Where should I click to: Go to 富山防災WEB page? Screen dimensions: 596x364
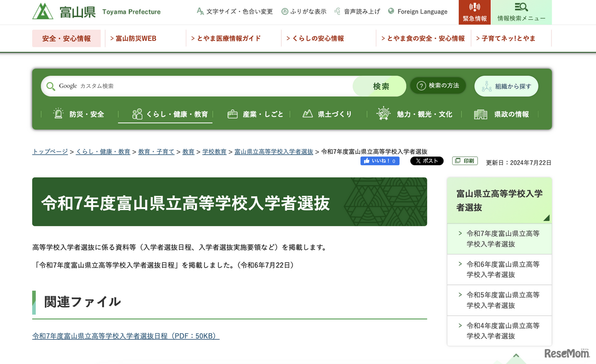[136, 38]
